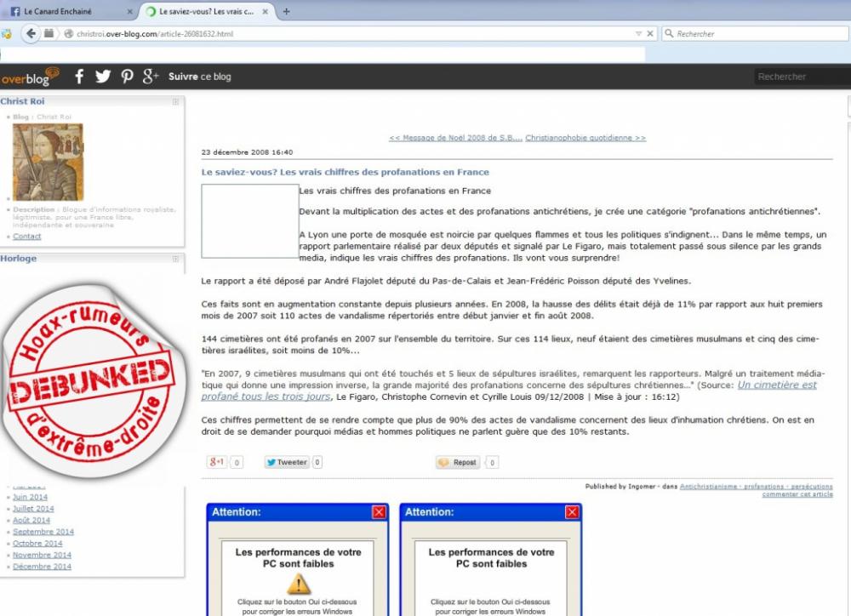Open the Antichristianisme - profanations category link
Viewport: 851px width, 616px height.
click(756, 487)
